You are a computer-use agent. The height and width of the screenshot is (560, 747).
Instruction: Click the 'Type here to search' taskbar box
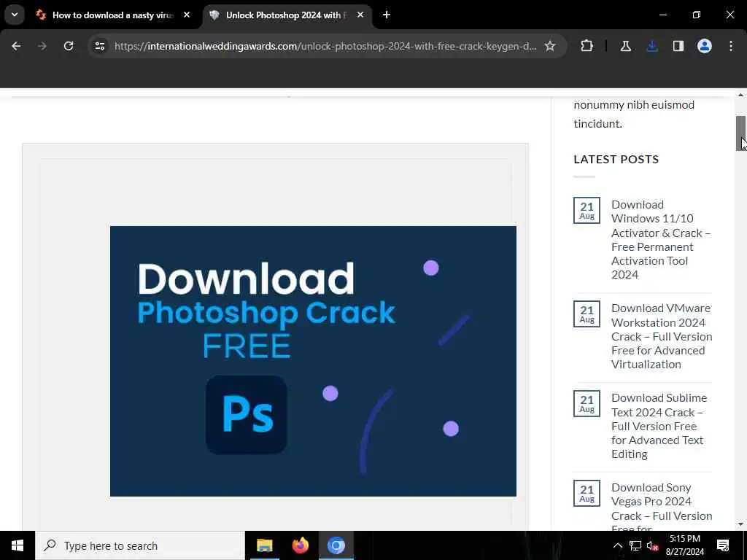[140, 545]
